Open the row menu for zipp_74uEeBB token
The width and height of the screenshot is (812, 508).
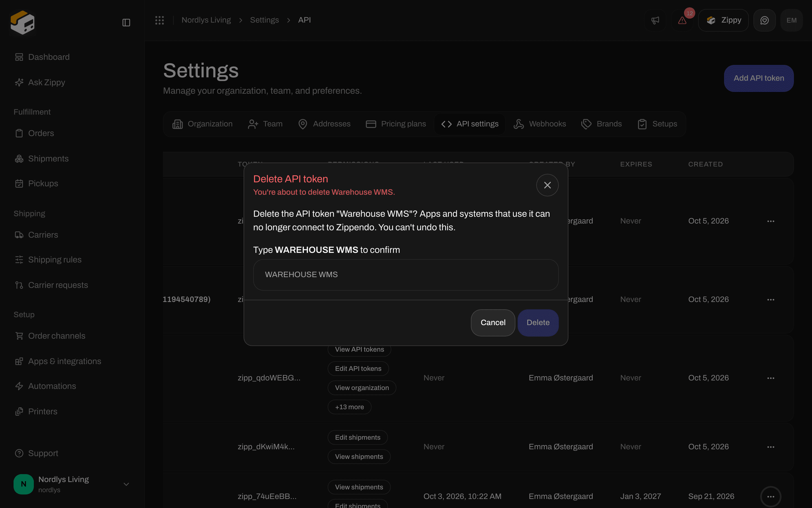pyautogui.click(x=771, y=497)
